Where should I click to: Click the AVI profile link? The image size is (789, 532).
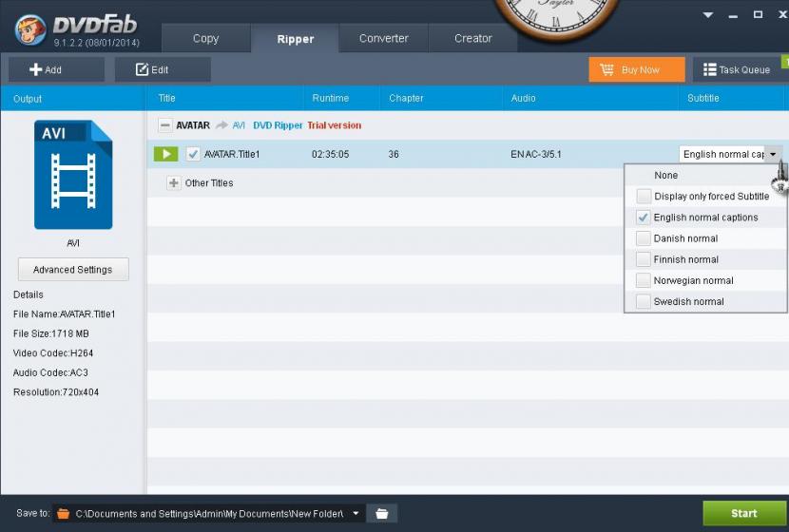(x=239, y=125)
